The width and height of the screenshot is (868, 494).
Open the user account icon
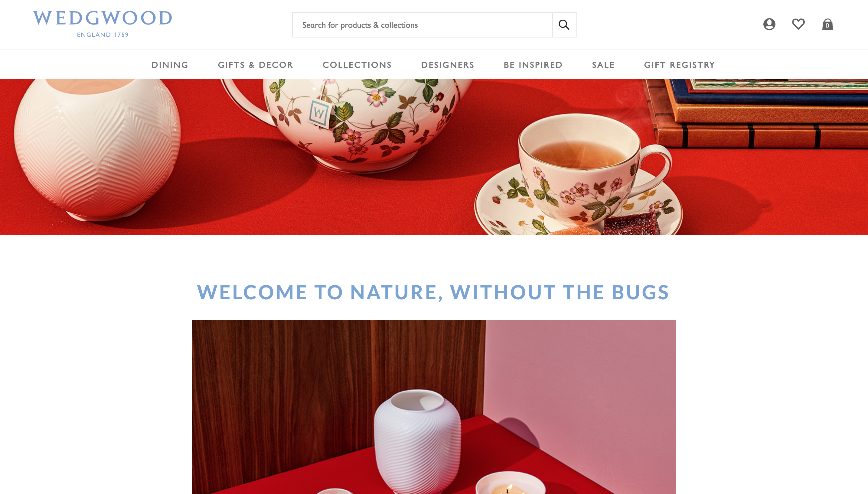pos(769,24)
